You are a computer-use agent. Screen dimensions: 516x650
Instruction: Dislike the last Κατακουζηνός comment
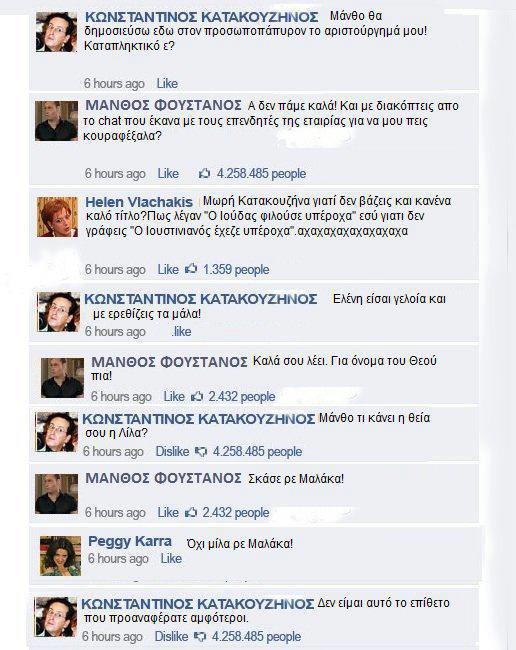tap(171, 636)
